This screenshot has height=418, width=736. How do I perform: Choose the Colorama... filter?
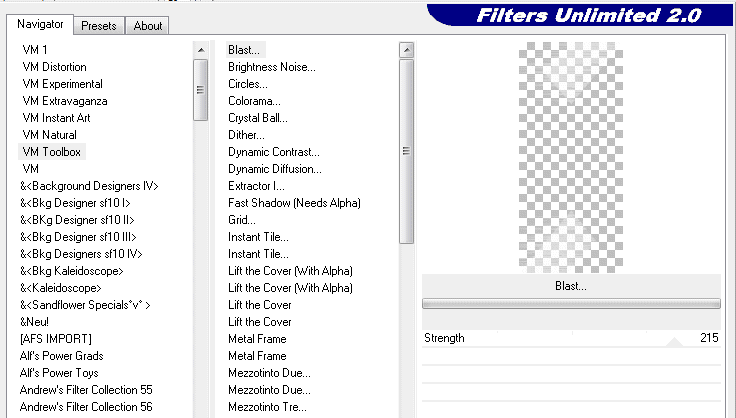coord(254,101)
